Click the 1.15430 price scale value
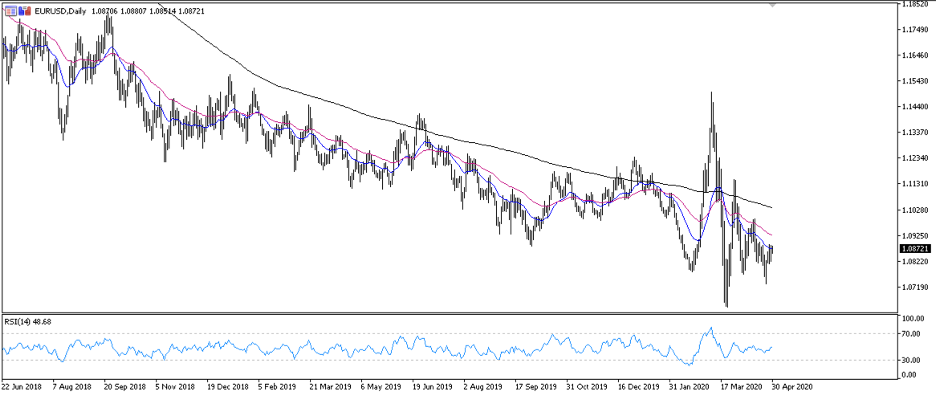 pyautogui.click(x=916, y=81)
